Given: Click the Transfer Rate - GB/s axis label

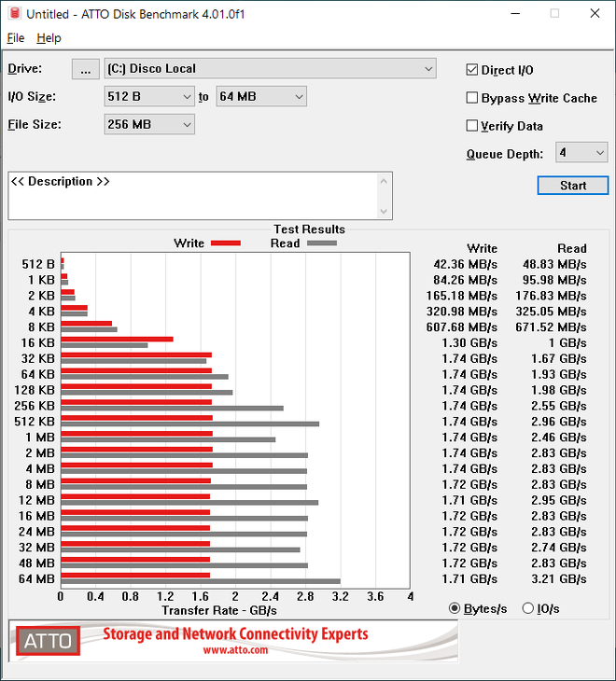Looking at the screenshot, I should tap(219, 611).
